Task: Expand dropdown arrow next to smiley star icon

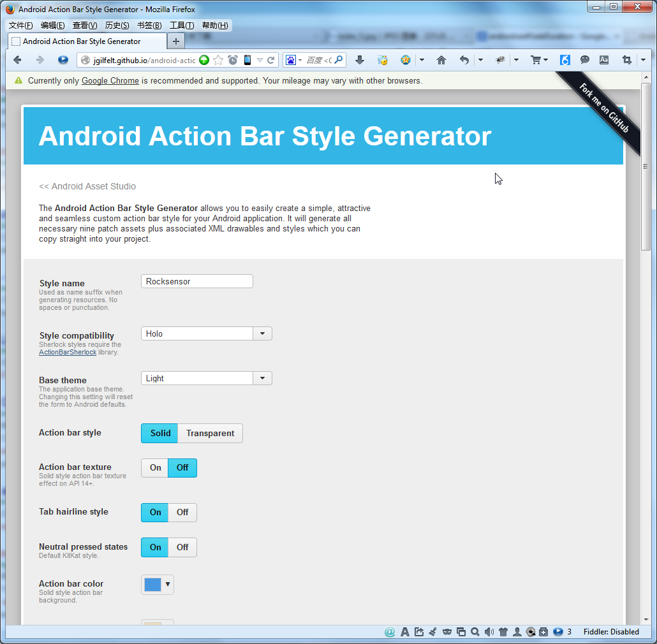Action: [x=422, y=61]
